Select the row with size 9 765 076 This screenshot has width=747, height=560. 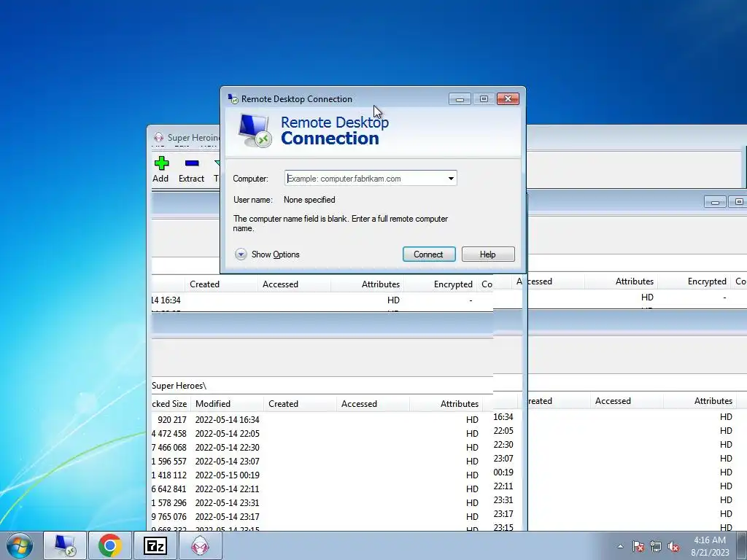322,517
